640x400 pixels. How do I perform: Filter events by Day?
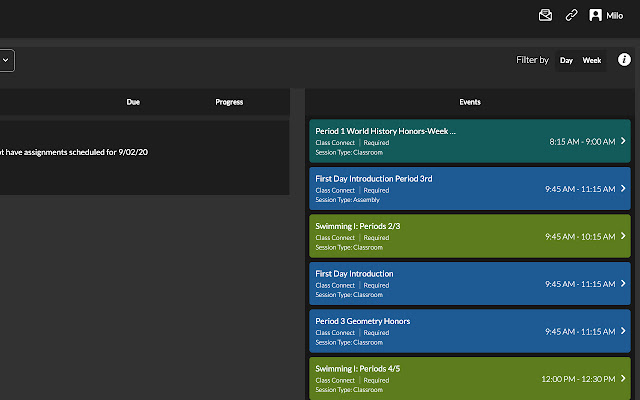point(566,60)
